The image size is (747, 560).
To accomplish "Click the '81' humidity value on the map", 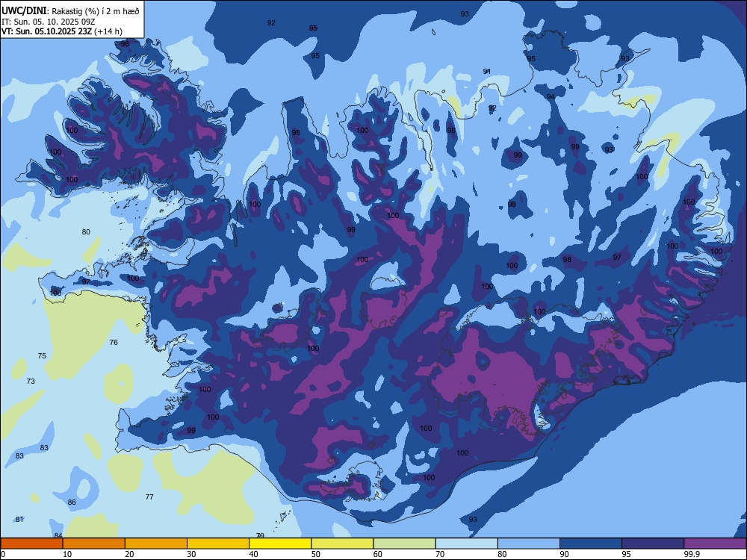I will coord(19,519).
